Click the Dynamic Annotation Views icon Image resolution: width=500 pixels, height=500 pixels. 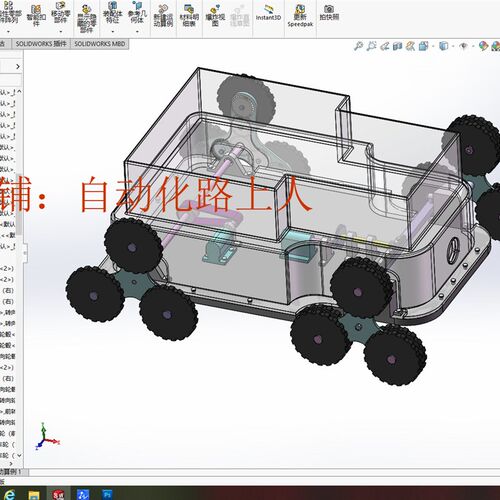pos(410,46)
